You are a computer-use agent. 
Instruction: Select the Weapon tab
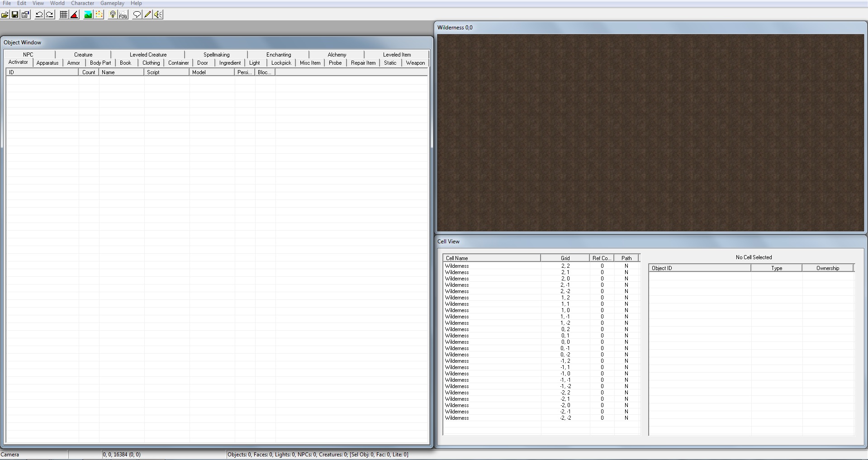tap(416, 63)
